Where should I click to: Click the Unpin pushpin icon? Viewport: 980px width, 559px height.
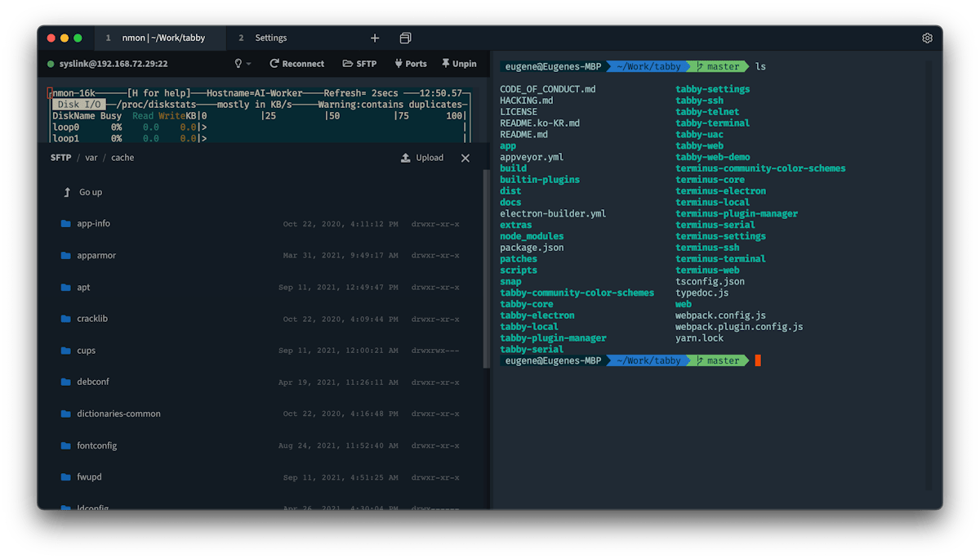point(445,64)
